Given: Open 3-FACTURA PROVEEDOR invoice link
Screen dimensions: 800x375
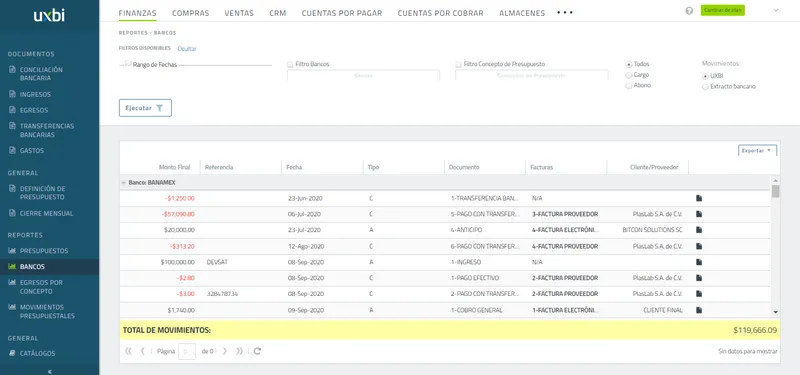Looking at the screenshot, I should click(565, 214).
